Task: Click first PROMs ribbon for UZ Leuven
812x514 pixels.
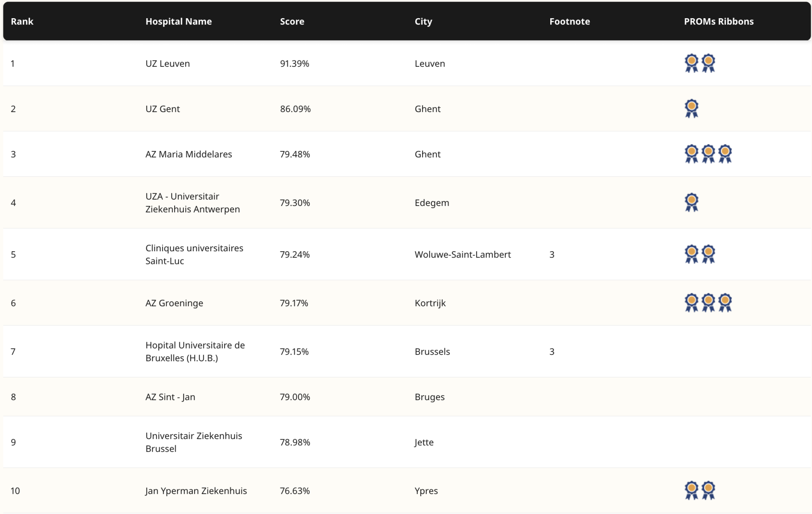Action: 691,63
